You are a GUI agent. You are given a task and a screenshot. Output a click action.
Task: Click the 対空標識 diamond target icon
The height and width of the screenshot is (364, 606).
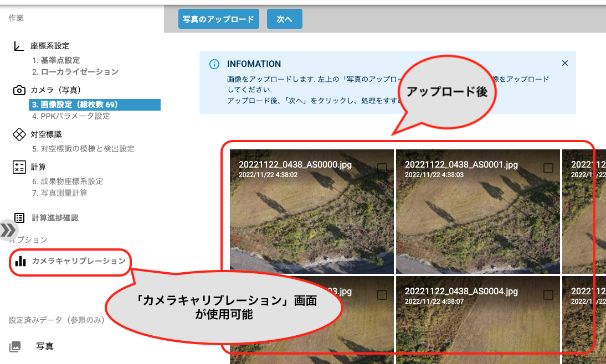click(19, 134)
